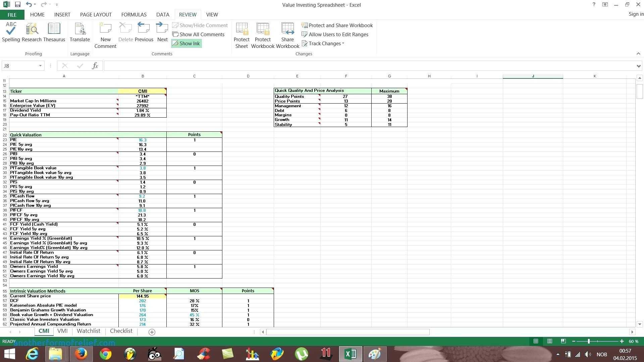
Task: Select the VIEW ribbon tab
Action: (211, 15)
